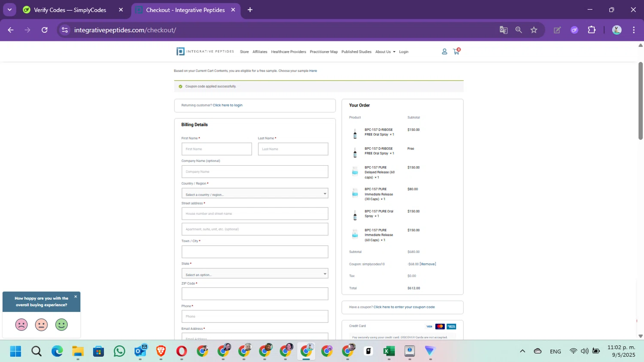Close the Checkout - Integrative Peptides tab
The height and width of the screenshot is (362, 644).
233,10
